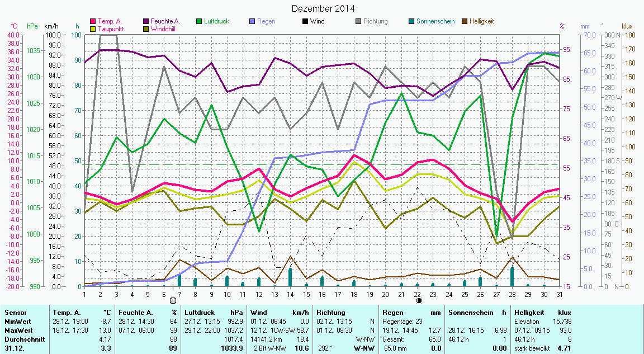Click the blue Regen legend square
Screen dimensions: 644x354
[x=253, y=21]
